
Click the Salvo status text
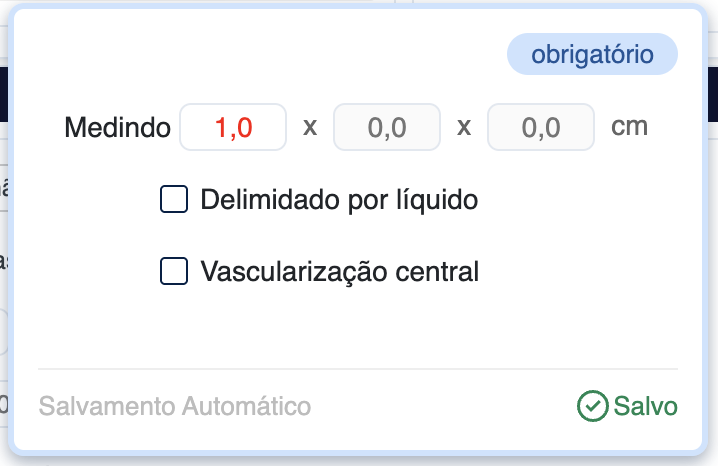[x=646, y=406]
